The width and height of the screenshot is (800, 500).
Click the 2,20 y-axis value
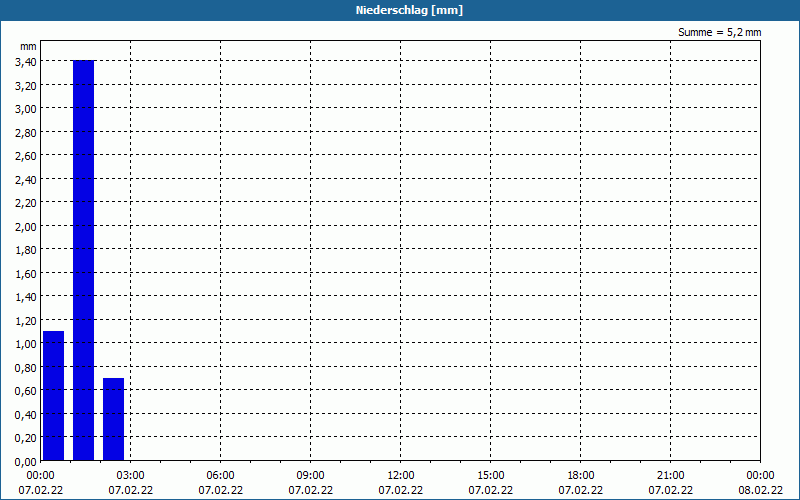coord(26,203)
